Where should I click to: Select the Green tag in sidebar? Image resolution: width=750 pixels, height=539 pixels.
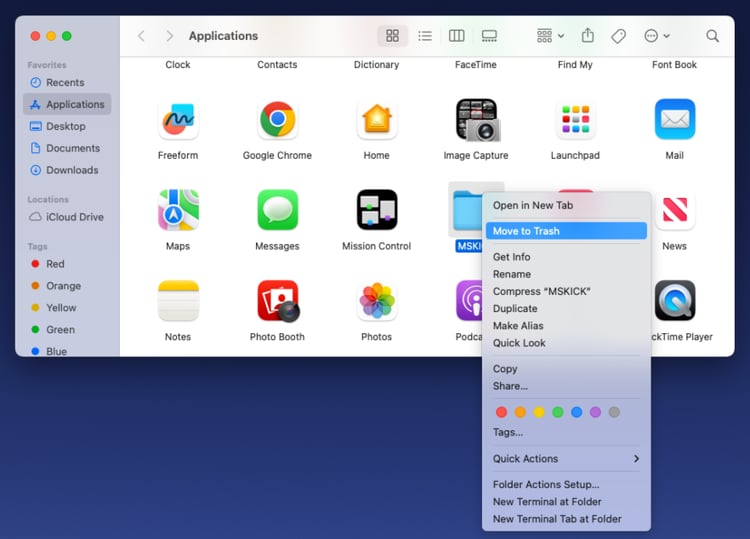(67, 330)
